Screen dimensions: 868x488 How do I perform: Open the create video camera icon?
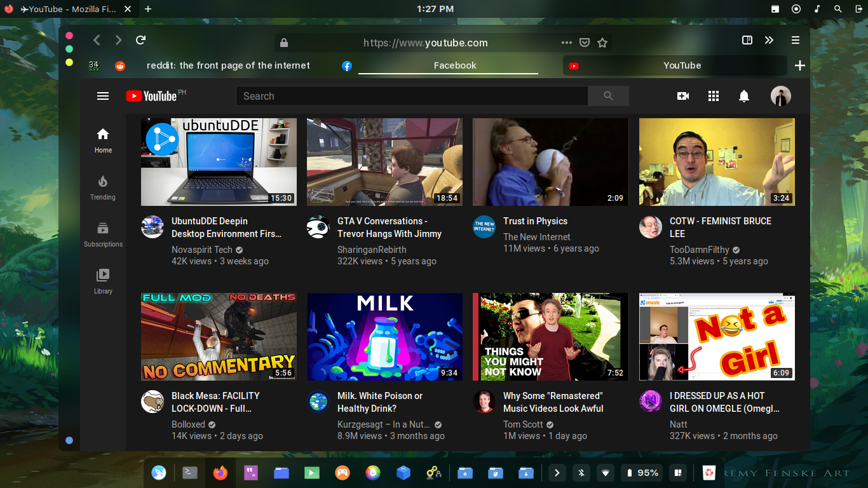click(x=683, y=96)
